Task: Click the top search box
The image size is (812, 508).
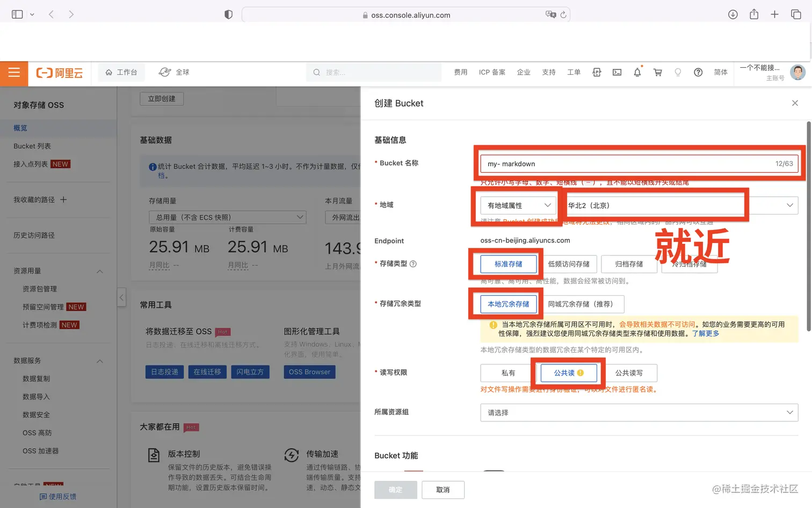Action: pos(374,72)
